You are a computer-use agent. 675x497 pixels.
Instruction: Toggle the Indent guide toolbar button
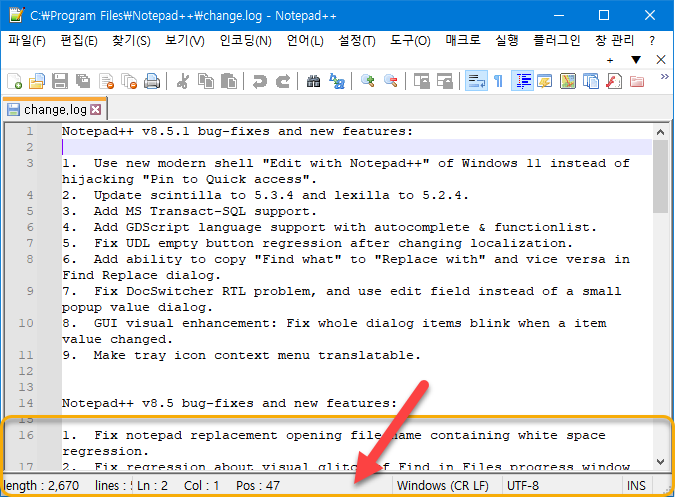click(523, 81)
